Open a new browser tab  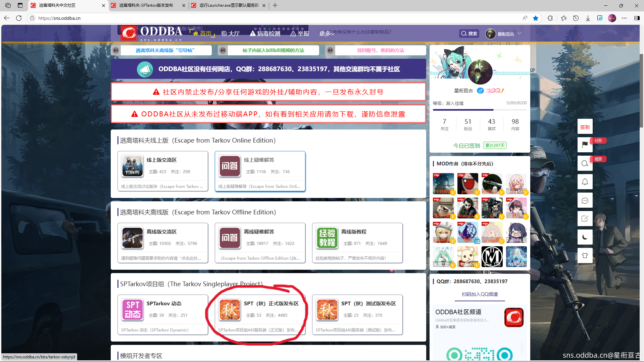coord(275,5)
